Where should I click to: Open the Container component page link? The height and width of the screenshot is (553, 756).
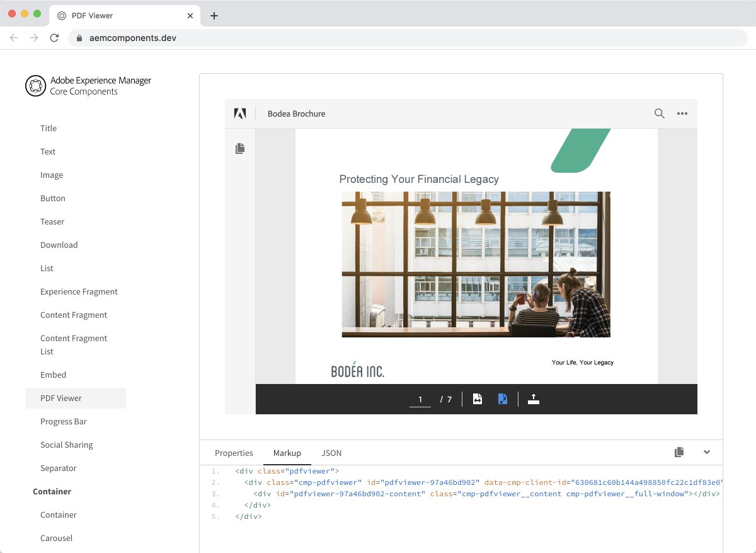(x=59, y=515)
